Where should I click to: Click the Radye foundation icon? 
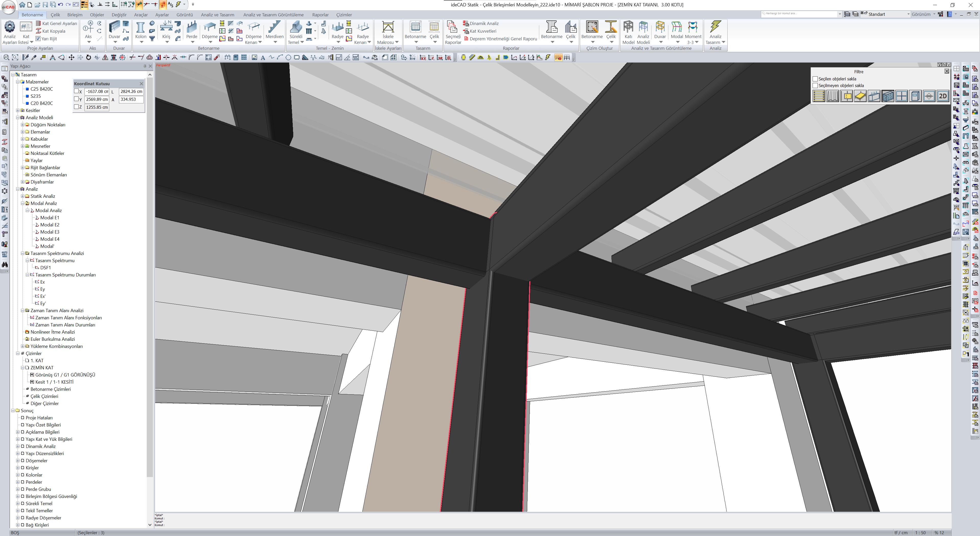(x=337, y=28)
